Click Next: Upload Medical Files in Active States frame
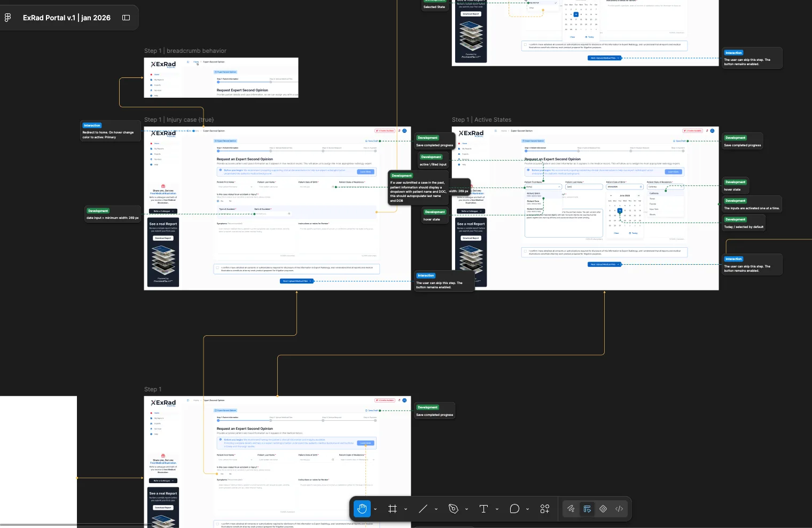This screenshot has height=528, width=812. 605,264
